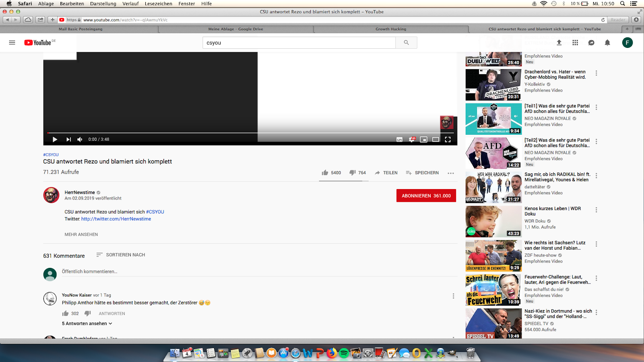The width and height of the screenshot is (644, 362).
Task: Open the iCloud tabs button
Action: (x=28, y=20)
